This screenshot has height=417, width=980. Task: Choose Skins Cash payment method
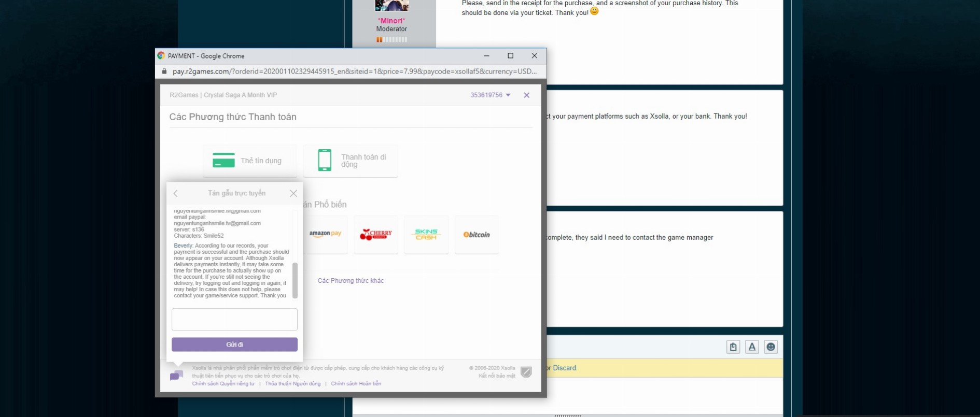click(426, 234)
